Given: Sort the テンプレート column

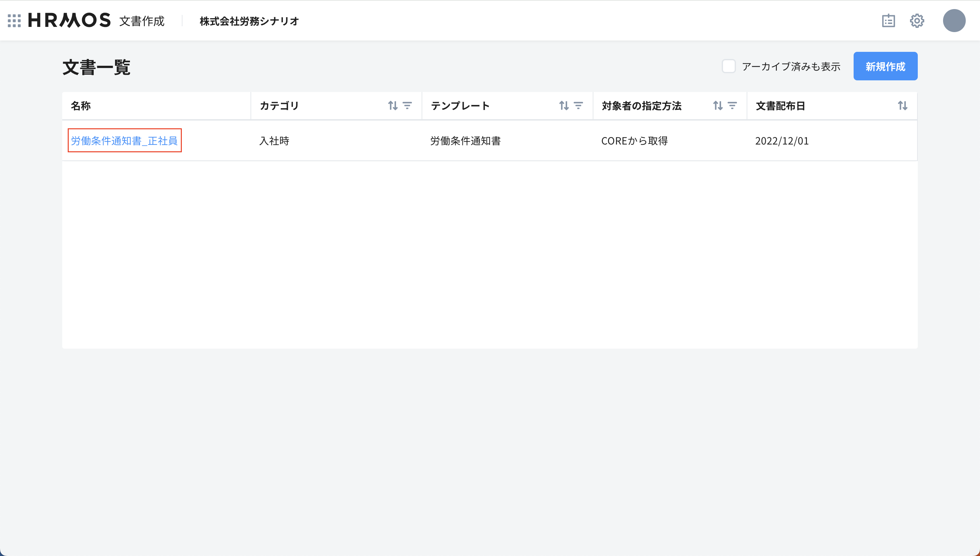Looking at the screenshot, I should (x=565, y=106).
